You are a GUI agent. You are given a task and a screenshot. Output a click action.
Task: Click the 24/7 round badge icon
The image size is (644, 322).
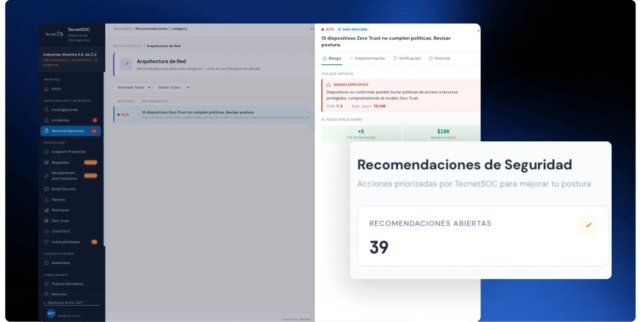point(51,313)
